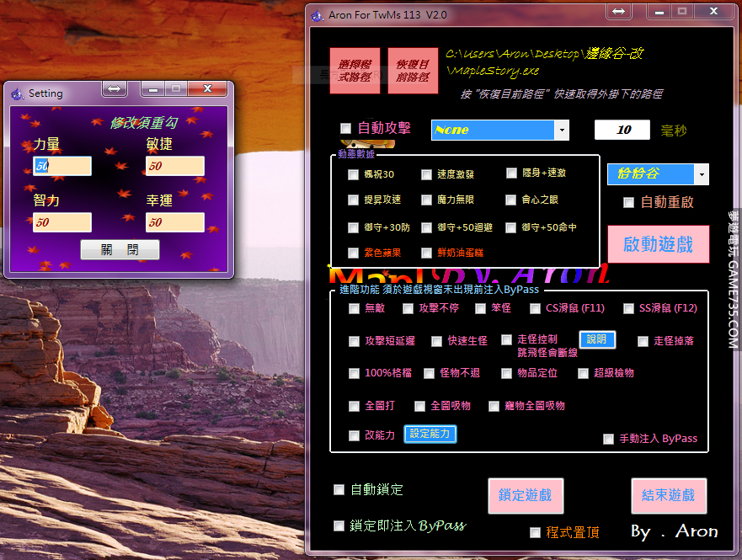The width and height of the screenshot is (742, 560).
Task: Toggle 程式置頂 checkbox
Action: coord(535,533)
